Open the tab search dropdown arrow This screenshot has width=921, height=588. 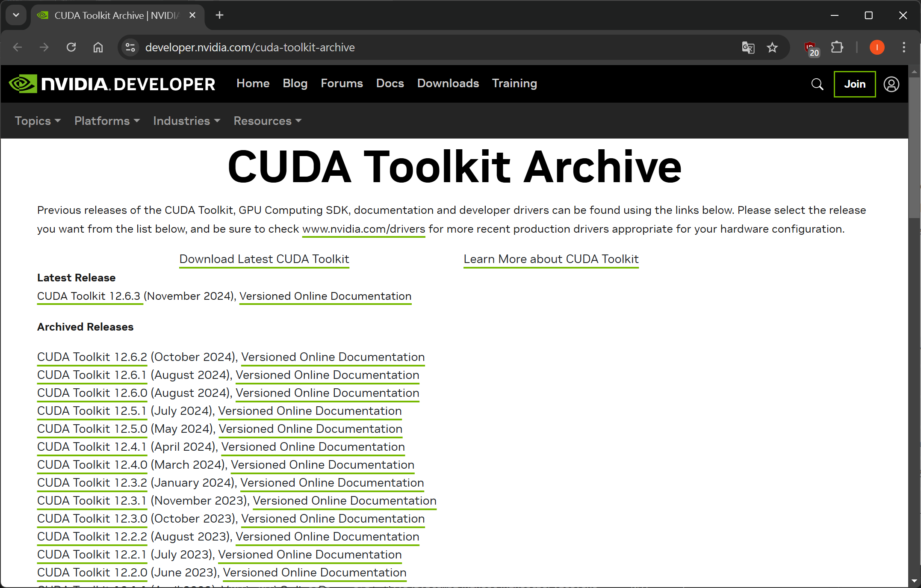point(16,15)
